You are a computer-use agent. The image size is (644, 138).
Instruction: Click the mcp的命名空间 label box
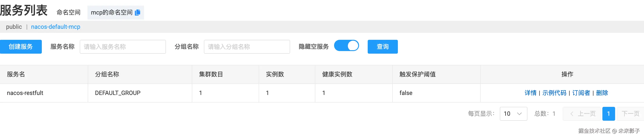tap(111, 13)
